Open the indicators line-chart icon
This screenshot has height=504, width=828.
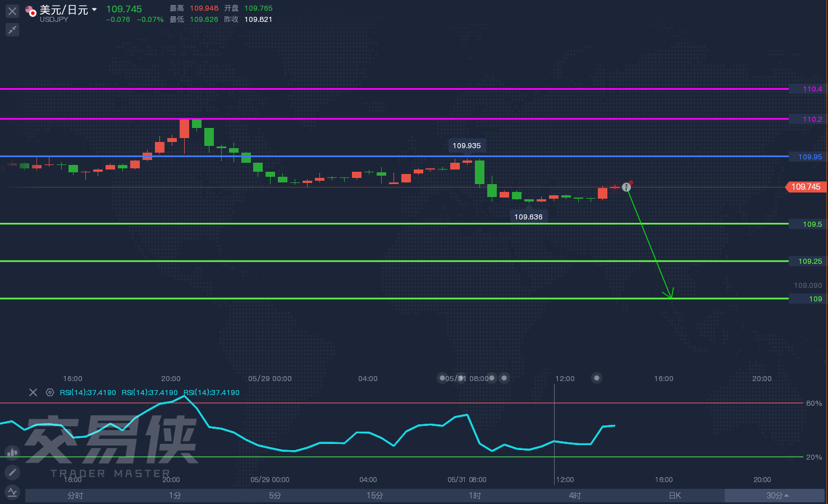tap(12, 492)
